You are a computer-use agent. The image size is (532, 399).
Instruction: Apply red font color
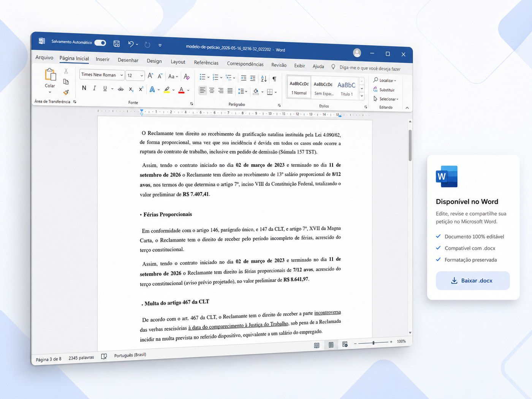point(181,90)
